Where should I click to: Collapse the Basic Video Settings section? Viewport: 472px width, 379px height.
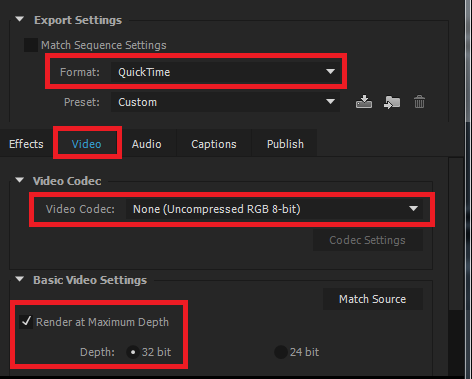click(20, 279)
